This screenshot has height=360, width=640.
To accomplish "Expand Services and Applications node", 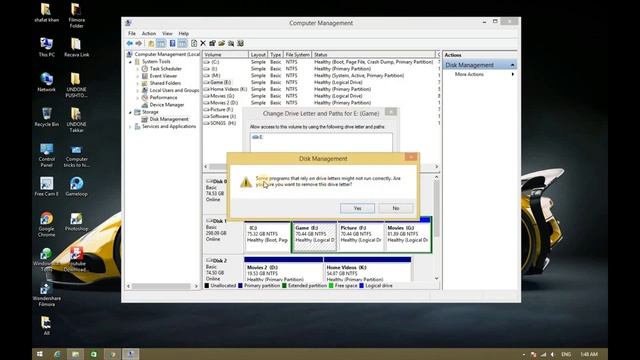I will (131, 127).
